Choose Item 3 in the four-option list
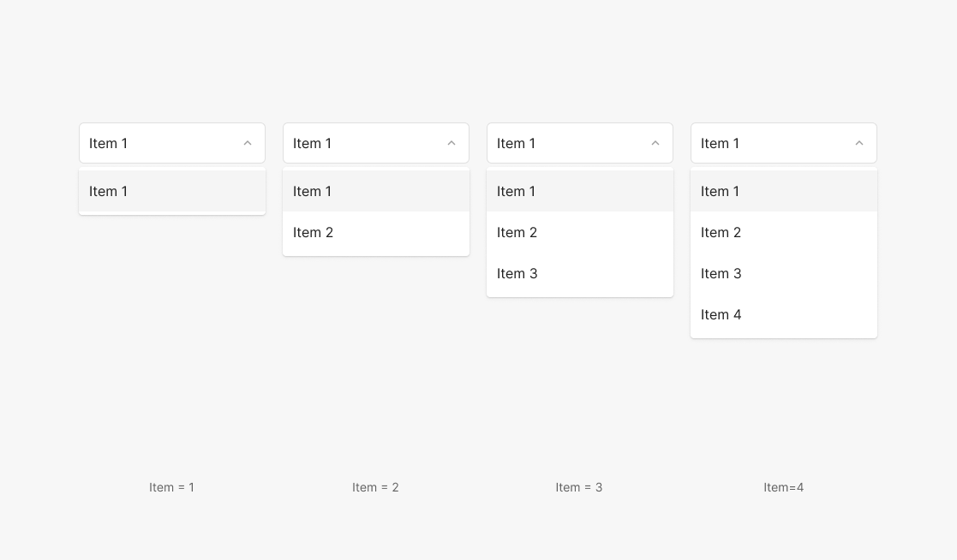 click(783, 273)
